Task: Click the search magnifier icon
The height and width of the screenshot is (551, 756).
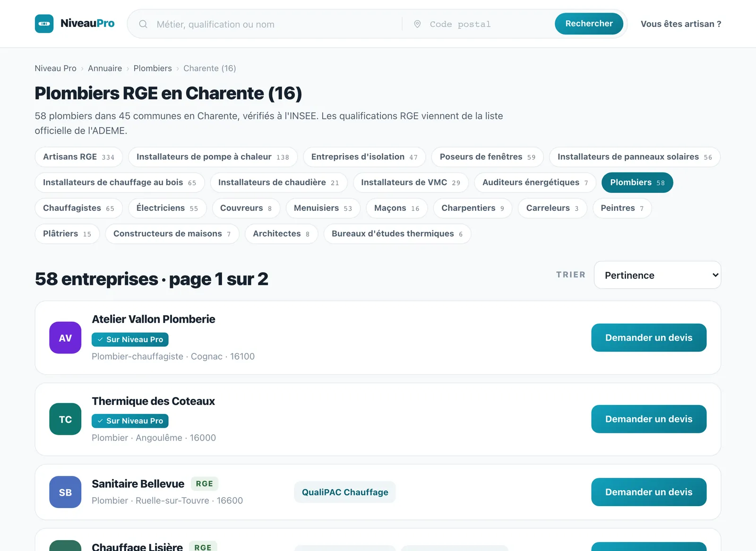Action: [x=143, y=24]
